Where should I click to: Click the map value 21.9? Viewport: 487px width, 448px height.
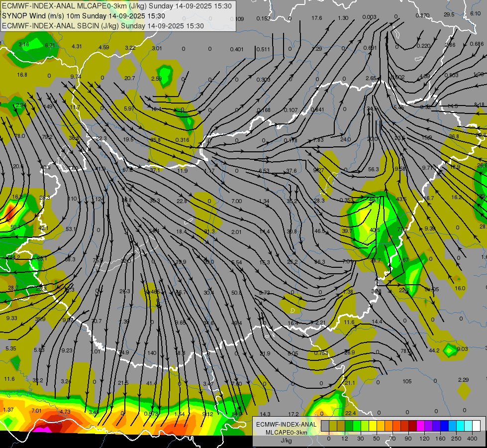[x=265, y=353]
